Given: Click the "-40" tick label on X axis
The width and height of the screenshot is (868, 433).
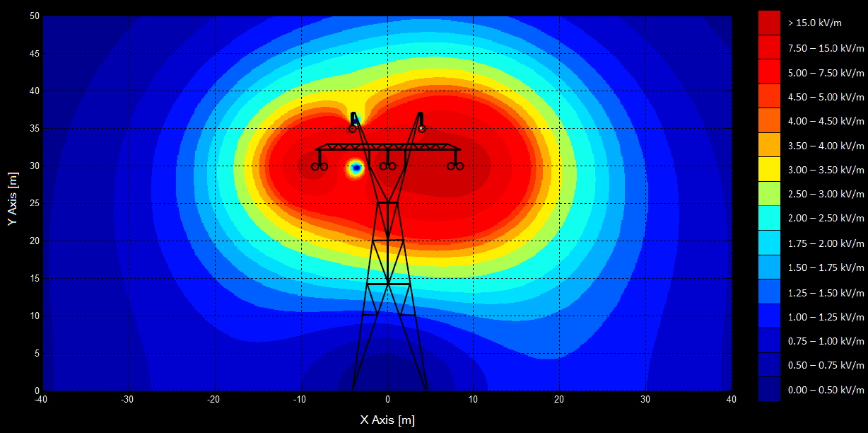Looking at the screenshot, I should (x=40, y=399).
